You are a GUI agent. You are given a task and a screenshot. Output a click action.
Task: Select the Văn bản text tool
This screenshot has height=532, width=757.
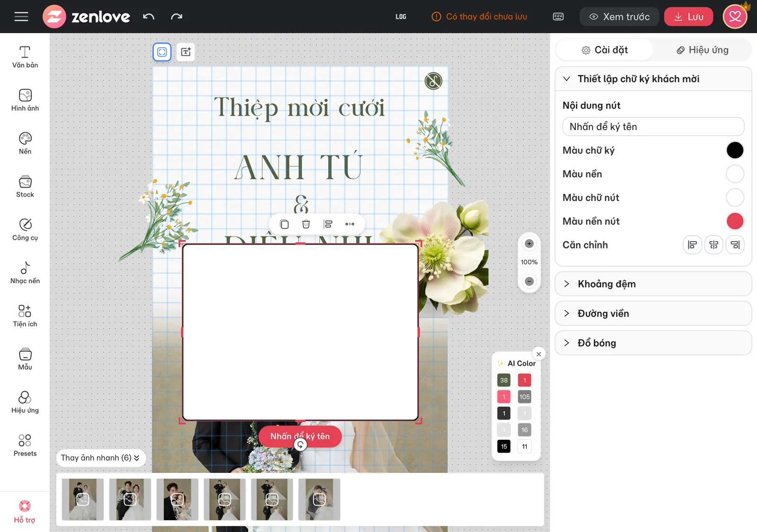tap(25, 57)
